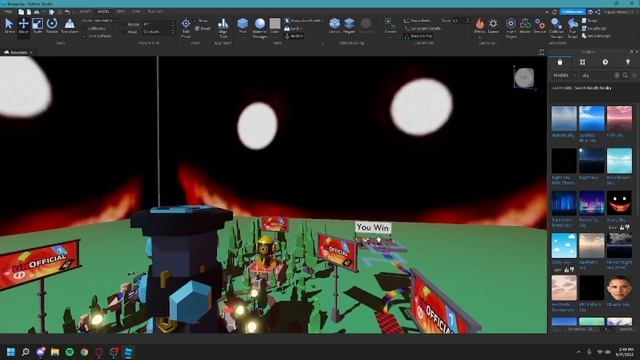Image resolution: width=640 pixels, height=360 pixels.
Task: Choose the Scale tool
Action: tap(38, 26)
